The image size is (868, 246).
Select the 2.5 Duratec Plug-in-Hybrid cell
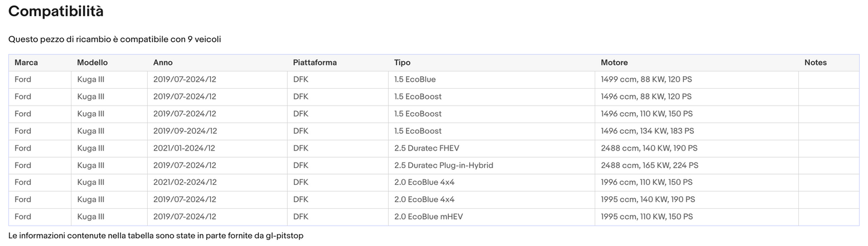coord(443,166)
